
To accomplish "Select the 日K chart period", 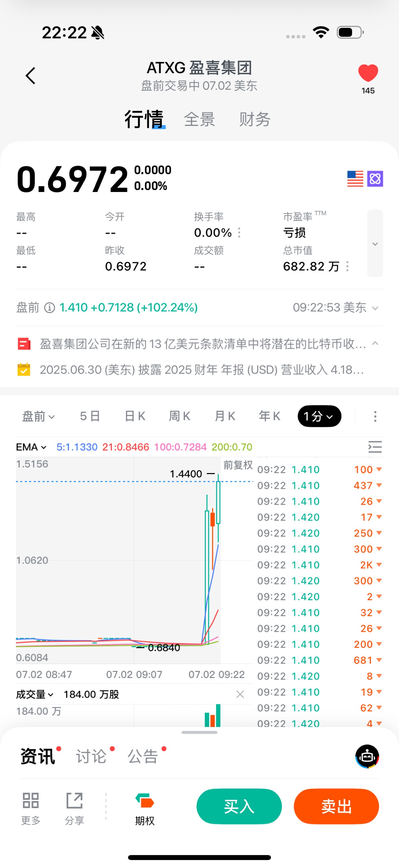I will click(135, 416).
